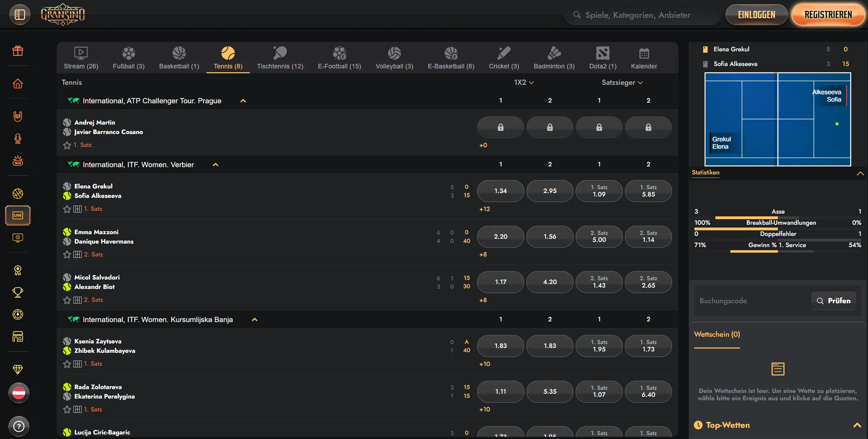Screen dimensions: 868x439
Task: Switch to the Cricket (3) tab
Action: click(504, 58)
